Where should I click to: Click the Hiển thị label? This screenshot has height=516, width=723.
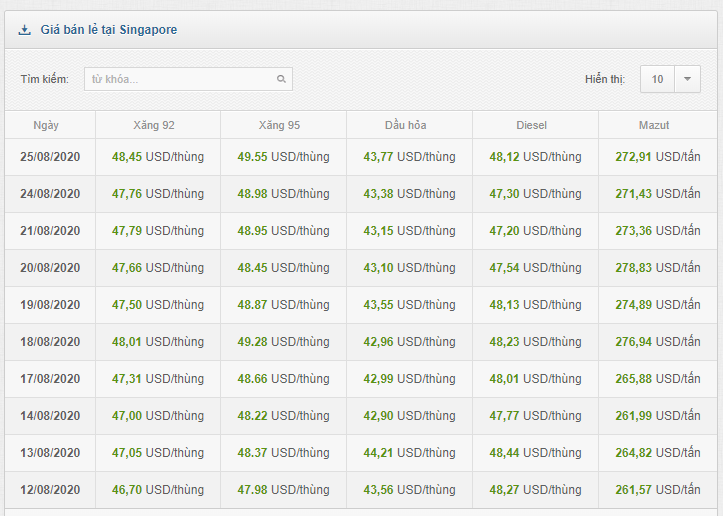coord(605,79)
